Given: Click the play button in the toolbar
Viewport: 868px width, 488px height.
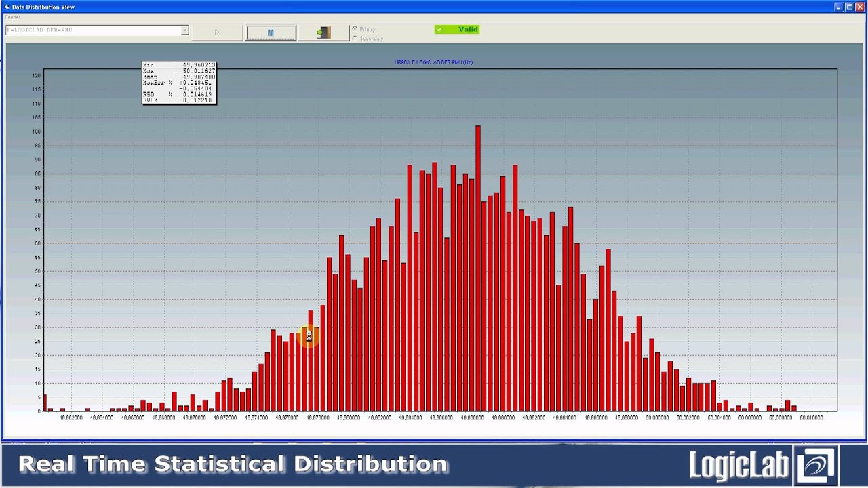Looking at the screenshot, I should click(x=217, y=33).
